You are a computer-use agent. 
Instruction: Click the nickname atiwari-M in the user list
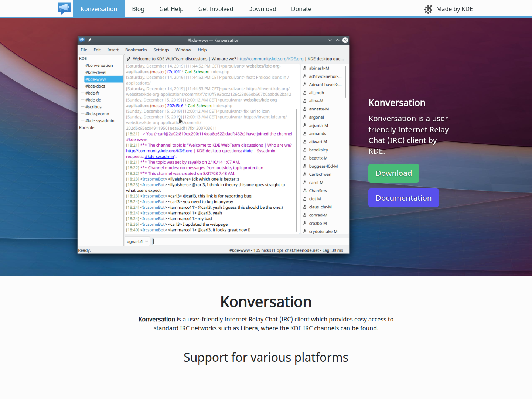(318, 142)
